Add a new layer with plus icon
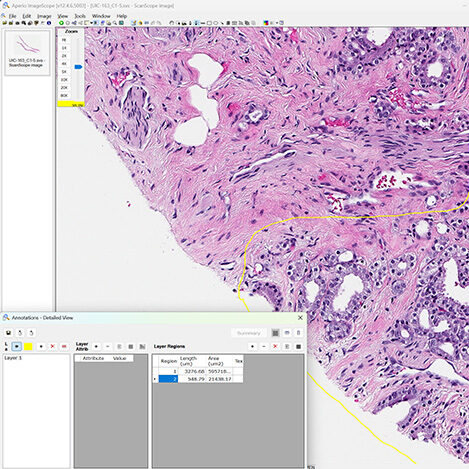469x469 pixels. (41, 347)
